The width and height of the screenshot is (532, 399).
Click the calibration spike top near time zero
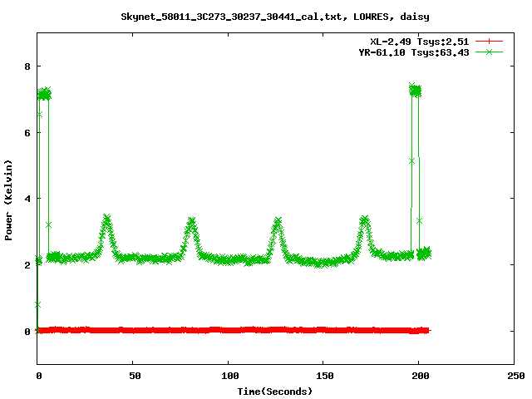(x=44, y=94)
